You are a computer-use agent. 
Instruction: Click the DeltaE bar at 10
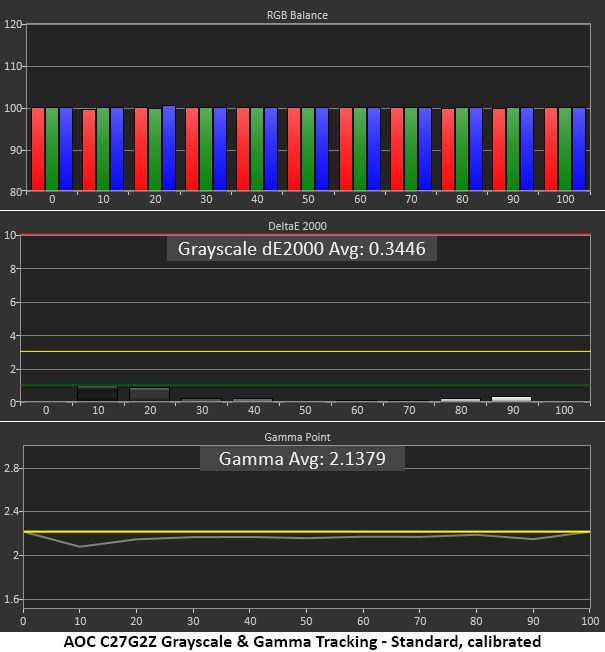click(x=97, y=393)
